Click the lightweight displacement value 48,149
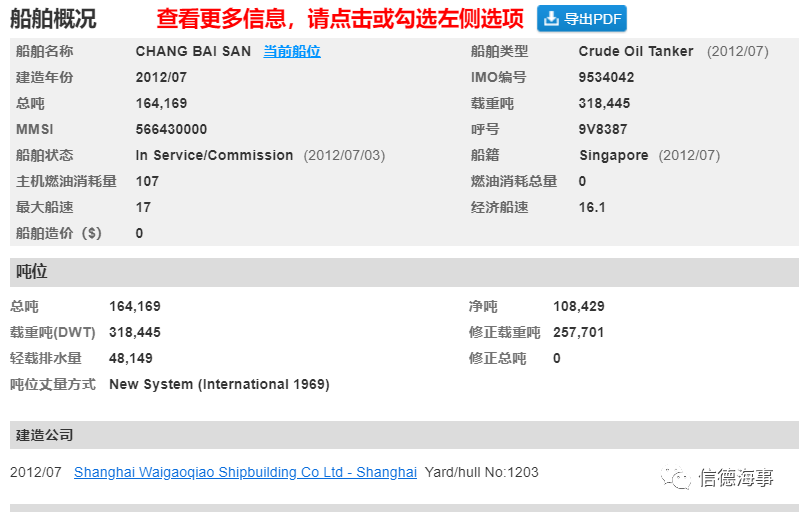799x512 pixels. (x=131, y=358)
